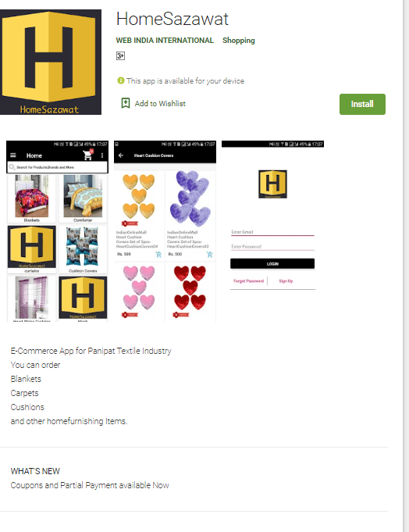Click the Enter Email field in screenshot
The height and width of the screenshot is (532, 409).
click(x=272, y=232)
